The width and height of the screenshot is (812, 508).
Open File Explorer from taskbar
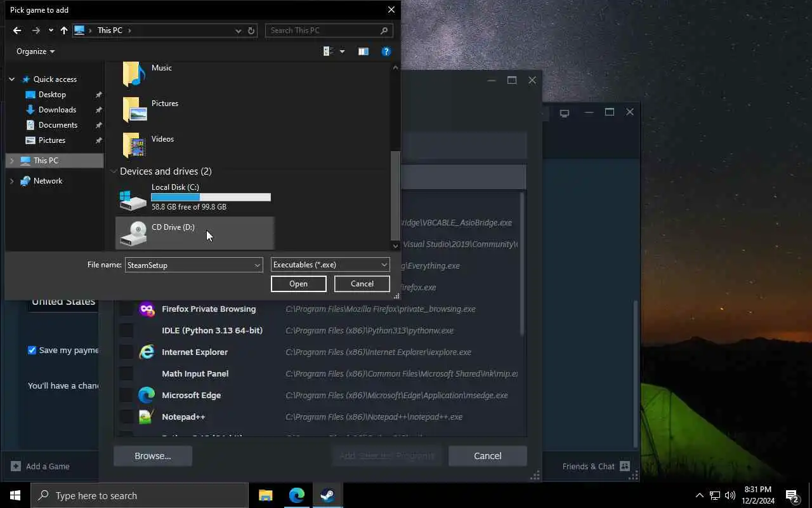266,495
